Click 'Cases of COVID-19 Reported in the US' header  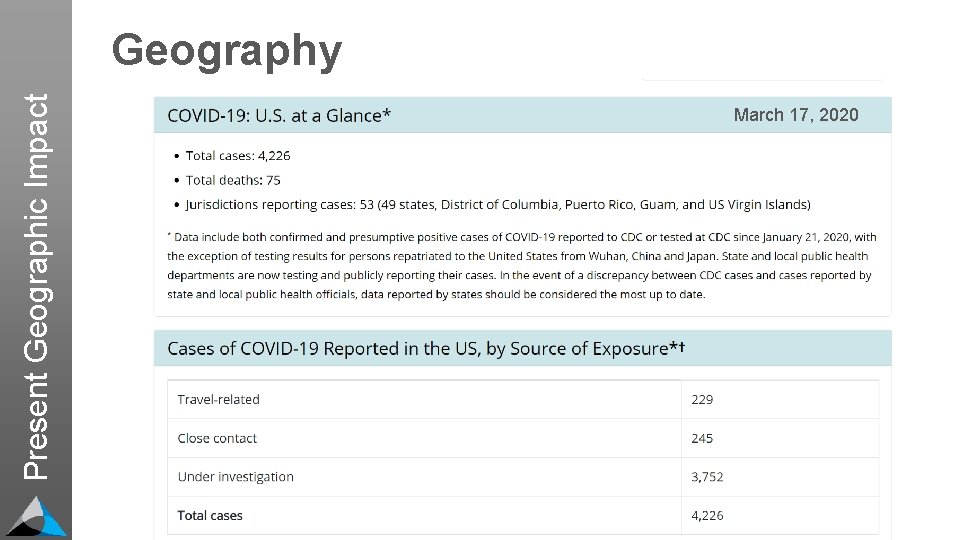click(x=420, y=348)
